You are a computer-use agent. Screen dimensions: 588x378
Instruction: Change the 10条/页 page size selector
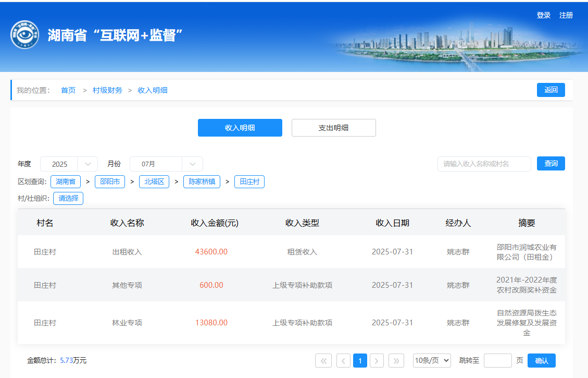coord(432,360)
